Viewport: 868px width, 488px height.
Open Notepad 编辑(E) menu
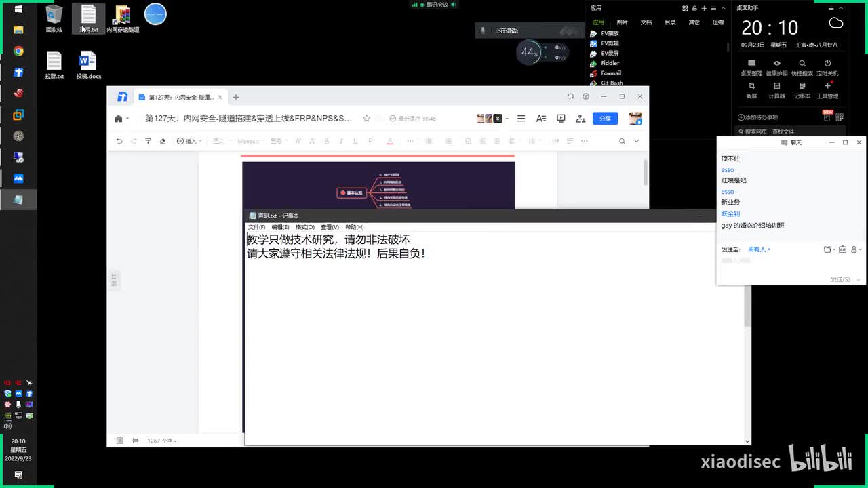tap(280, 227)
